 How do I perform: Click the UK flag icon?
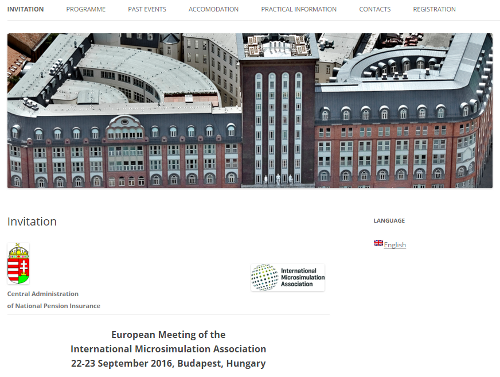(x=378, y=243)
